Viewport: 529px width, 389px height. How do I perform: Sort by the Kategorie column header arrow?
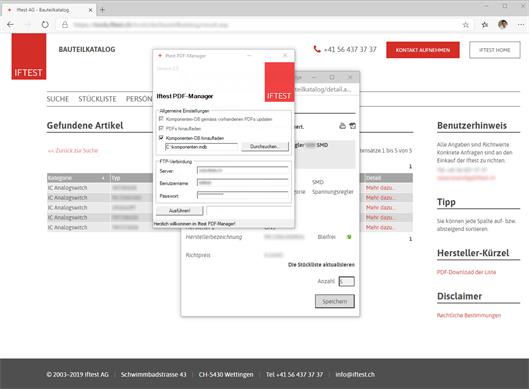(x=103, y=178)
